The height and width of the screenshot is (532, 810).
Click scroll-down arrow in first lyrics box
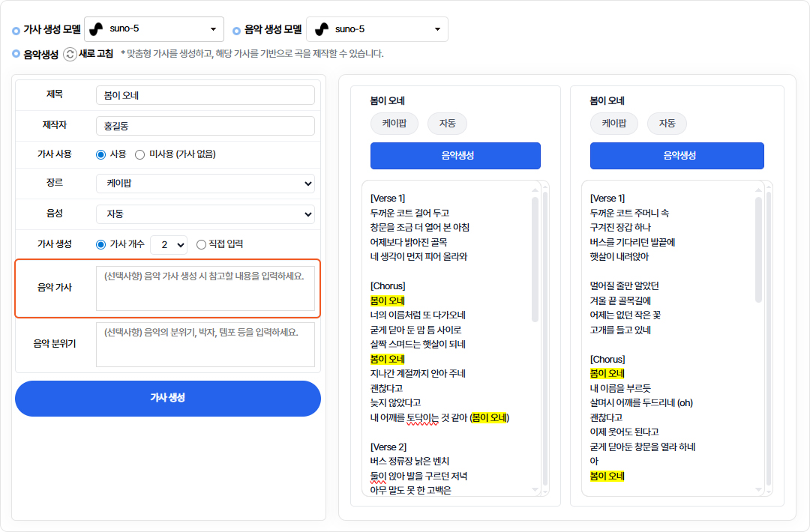535,489
